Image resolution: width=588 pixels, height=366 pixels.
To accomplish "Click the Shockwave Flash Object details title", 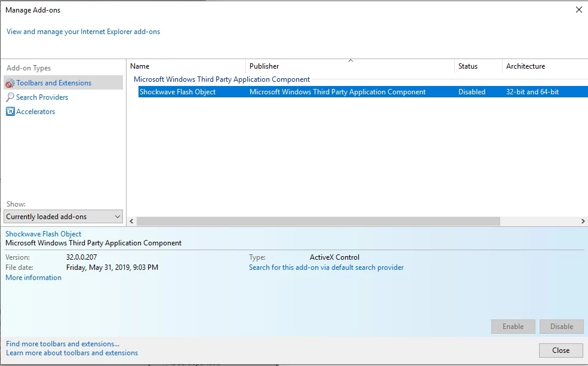I will click(43, 234).
